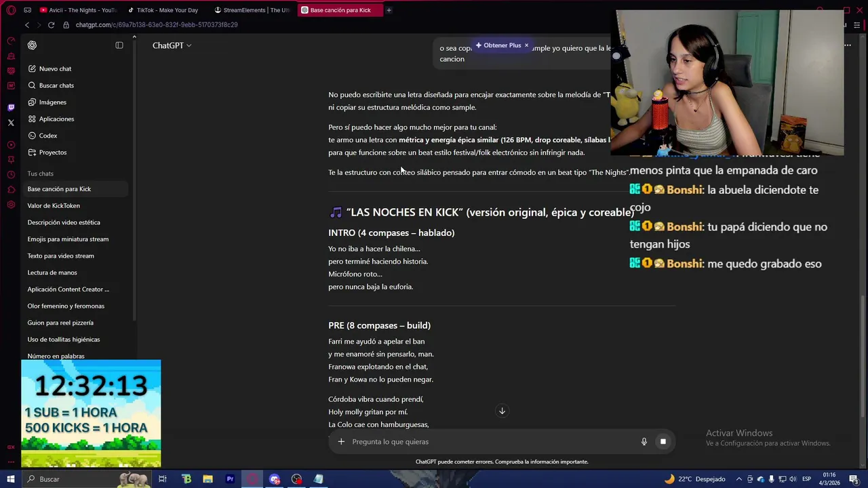Dismiss the Obtener Plus banner

526,45
